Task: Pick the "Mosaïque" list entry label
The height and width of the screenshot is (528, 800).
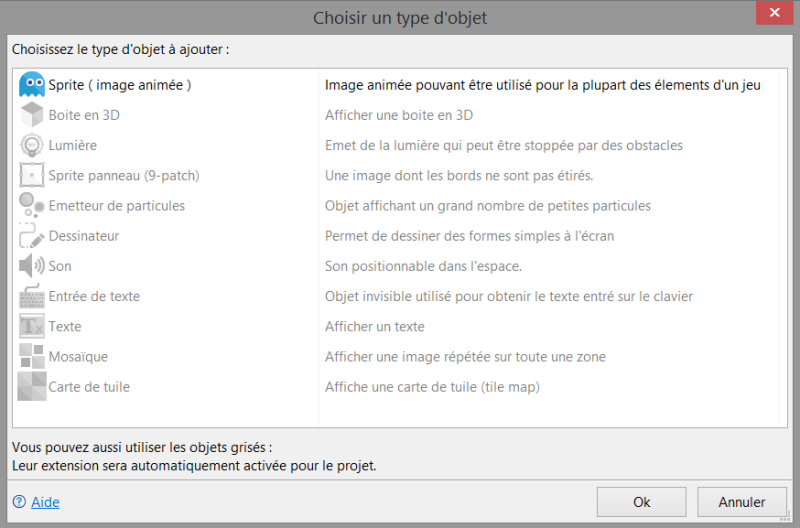Action: [x=78, y=356]
